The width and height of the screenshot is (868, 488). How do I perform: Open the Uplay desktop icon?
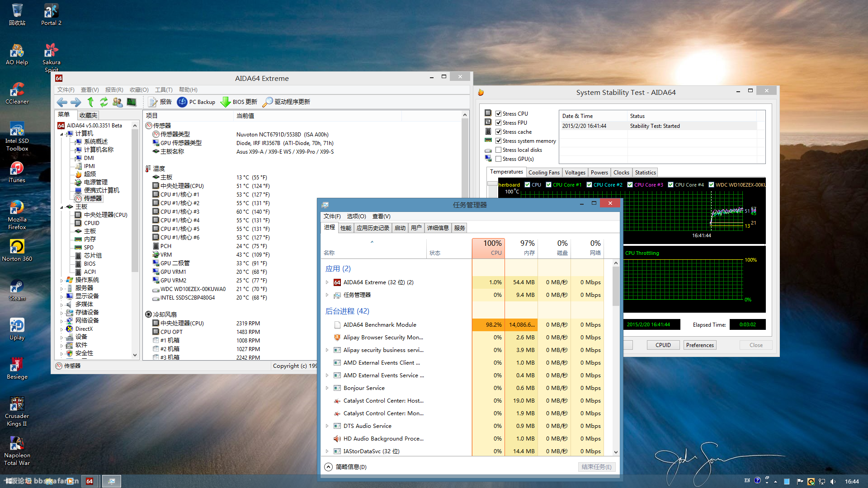[x=17, y=329]
